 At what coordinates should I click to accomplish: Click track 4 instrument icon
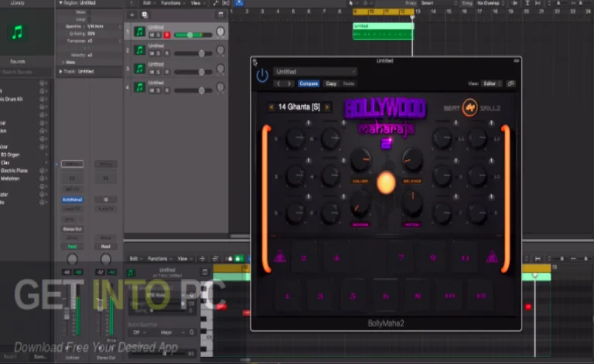pos(140,87)
